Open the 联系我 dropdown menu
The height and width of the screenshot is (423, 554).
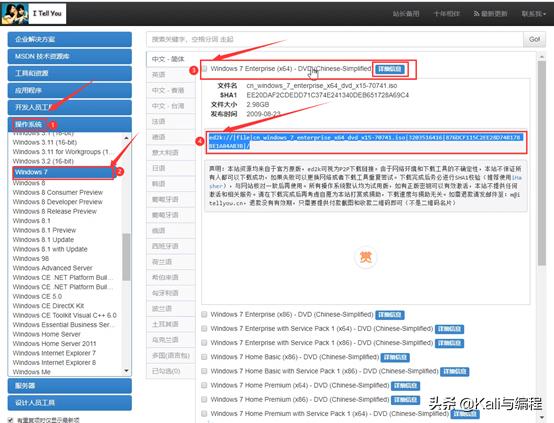(x=534, y=13)
